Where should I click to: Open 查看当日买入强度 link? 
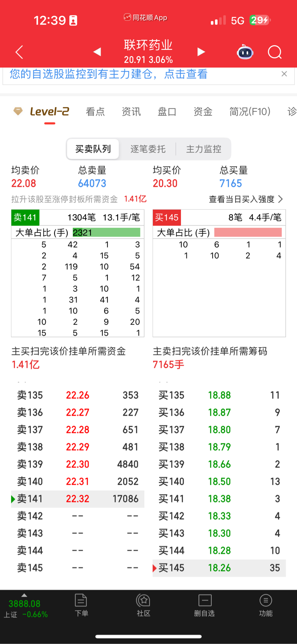(x=242, y=199)
